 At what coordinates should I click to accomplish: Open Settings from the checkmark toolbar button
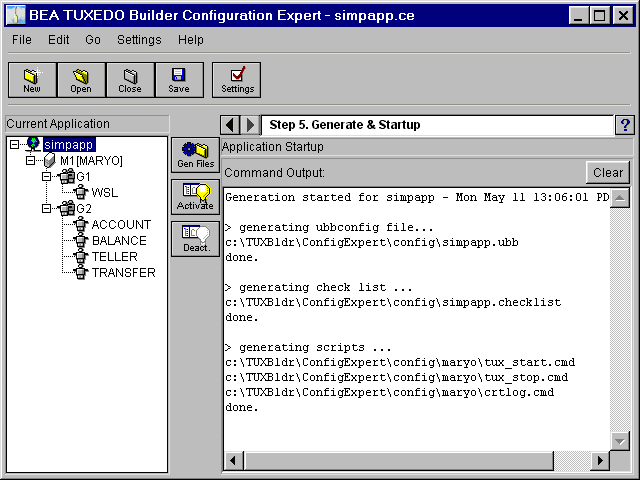coord(236,80)
